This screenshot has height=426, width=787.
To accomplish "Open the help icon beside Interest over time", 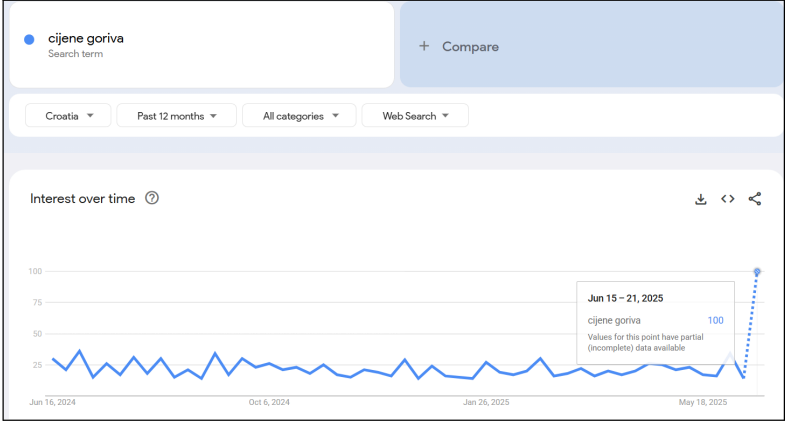I will (152, 198).
